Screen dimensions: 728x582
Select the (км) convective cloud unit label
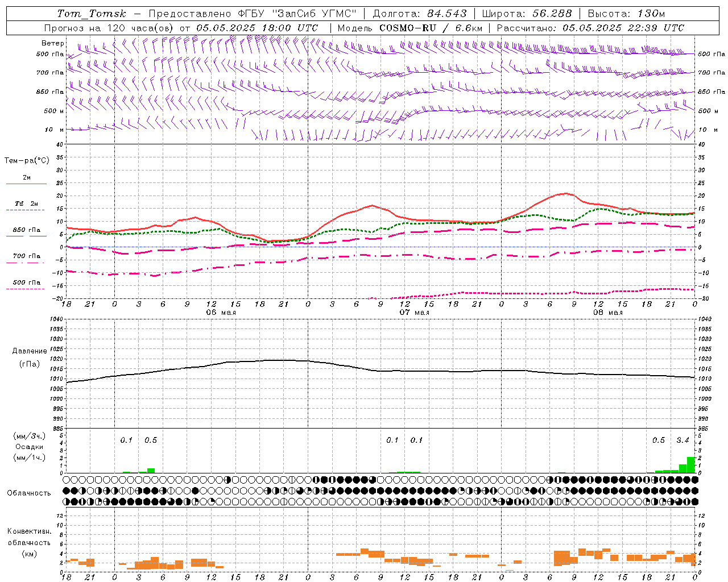pyautogui.click(x=30, y=554)
